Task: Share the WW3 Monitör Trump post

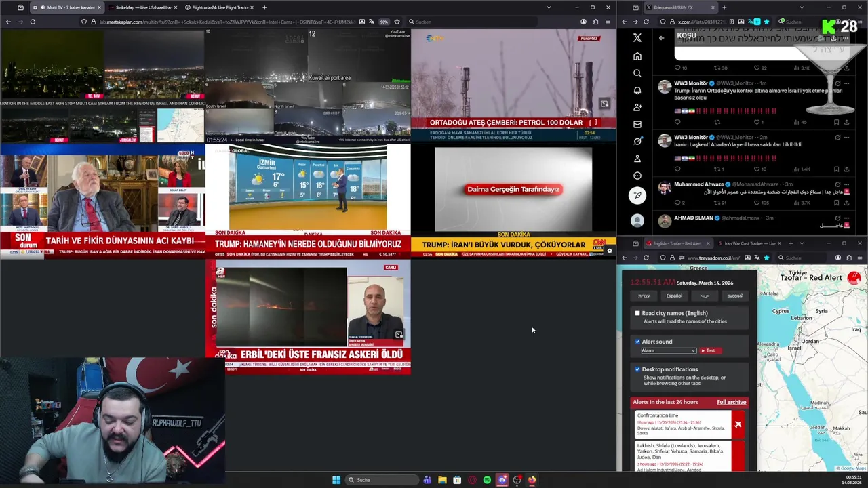Action: point(846,122)
